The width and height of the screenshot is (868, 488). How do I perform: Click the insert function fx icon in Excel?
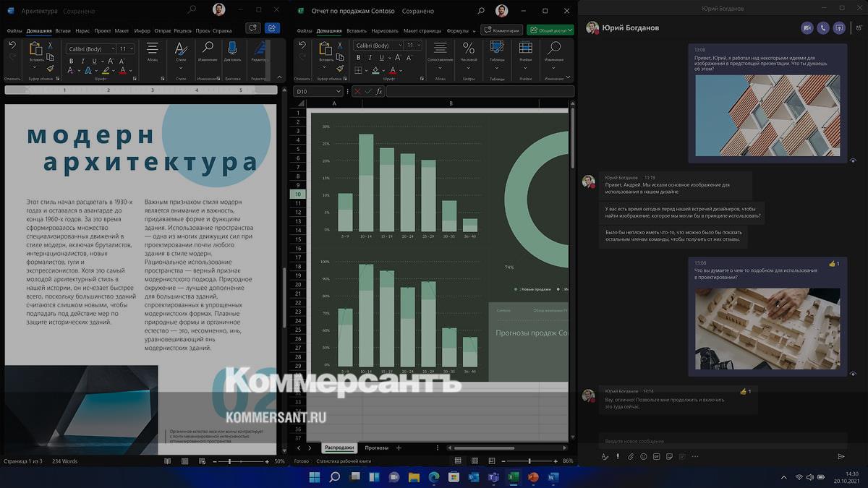pyautogui.click(x=379, y=92)
